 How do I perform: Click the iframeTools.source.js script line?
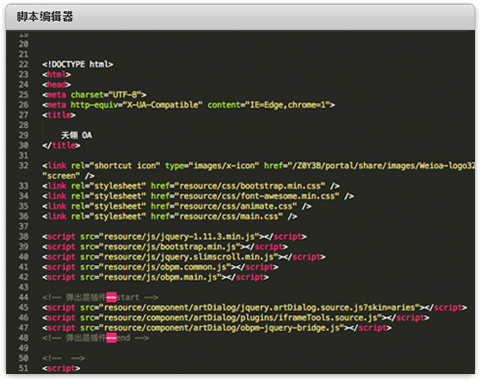tap(236, 318)
